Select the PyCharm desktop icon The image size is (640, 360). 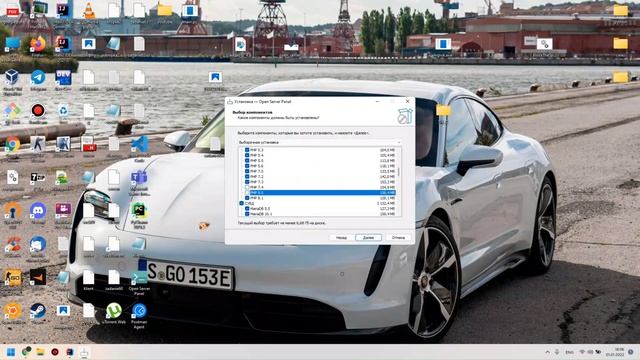139,211
